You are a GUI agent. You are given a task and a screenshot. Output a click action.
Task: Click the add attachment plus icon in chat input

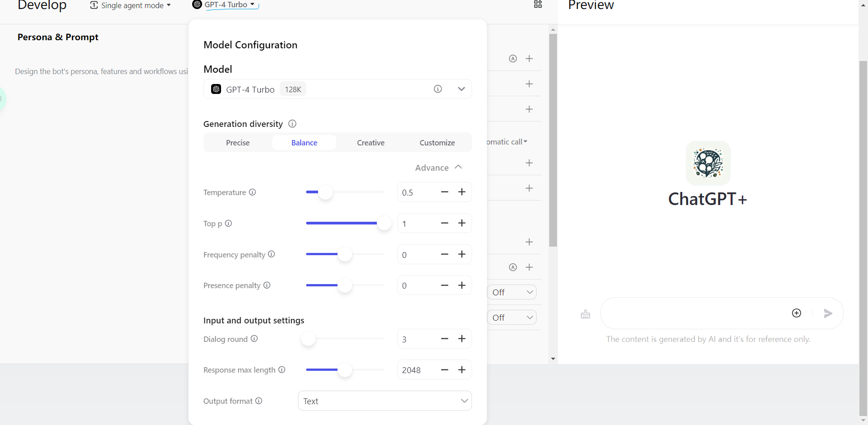tap(797, 313)
